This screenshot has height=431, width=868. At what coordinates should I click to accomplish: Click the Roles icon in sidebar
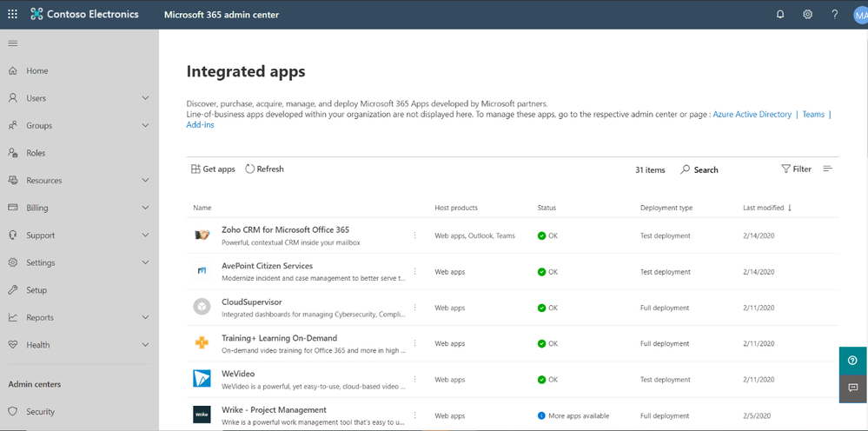tap(13, 153)
